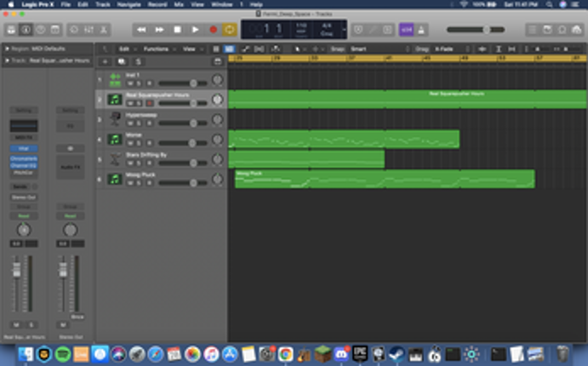Viewport: 588px width, 366px height.
Task: Click the MIDI FX slot in channel strip
Action: click(23, 138)
